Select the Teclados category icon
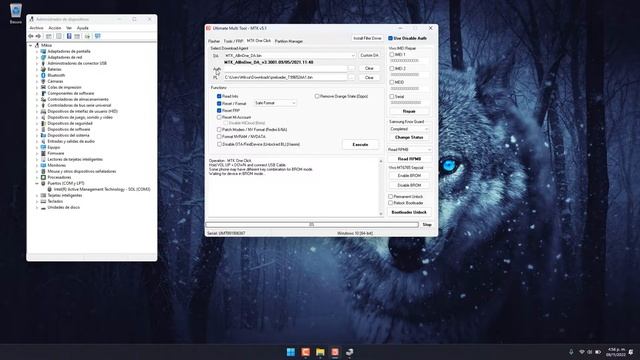 pyautogui.click(x=43, y=201)
